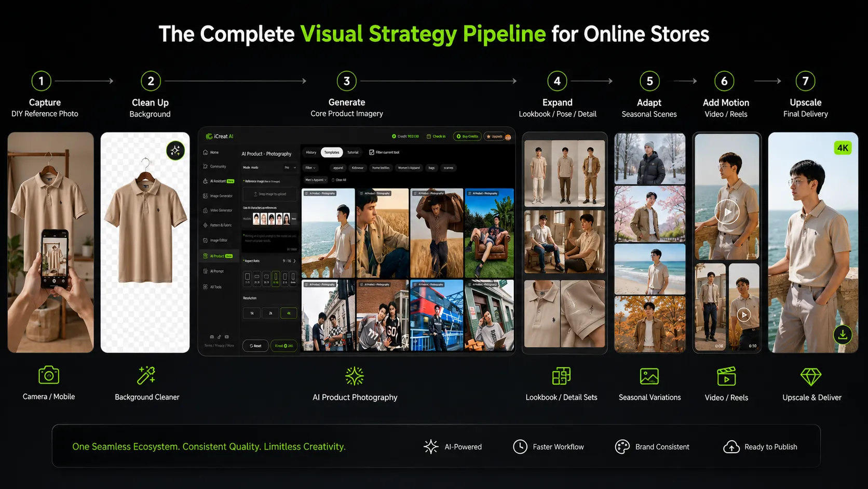The height and width of the screenshot is (489, 868).
Task: Open the user avatar in the top bar
Action: (508, 137)
